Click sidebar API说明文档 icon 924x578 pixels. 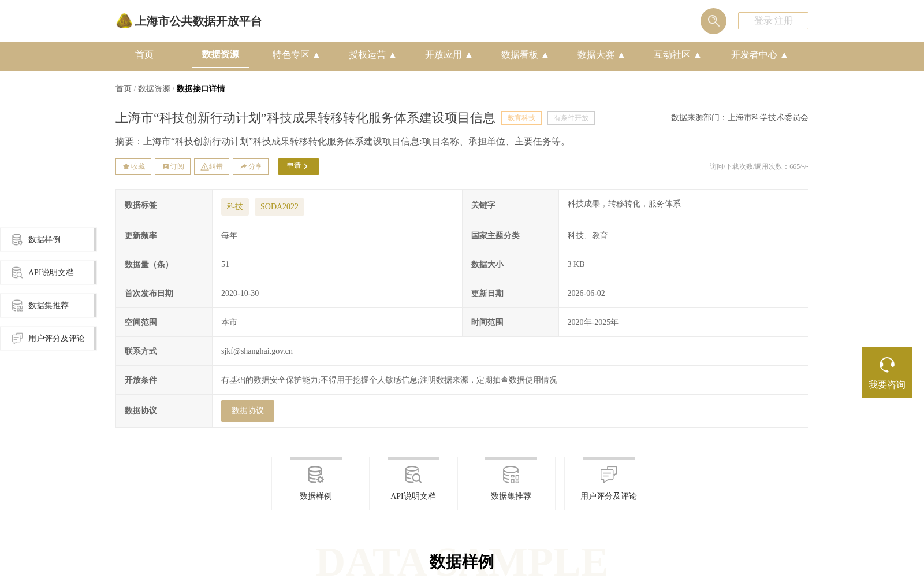tap(17, 272)
